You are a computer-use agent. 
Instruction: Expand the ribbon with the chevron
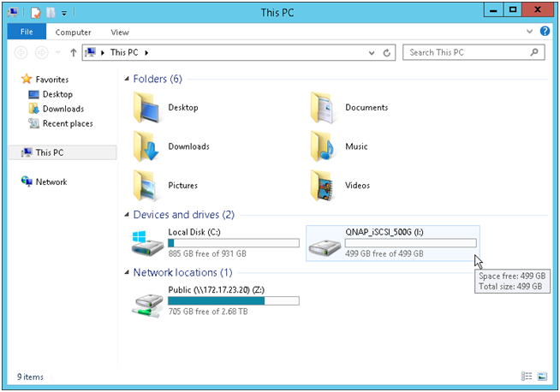point(530,32)
